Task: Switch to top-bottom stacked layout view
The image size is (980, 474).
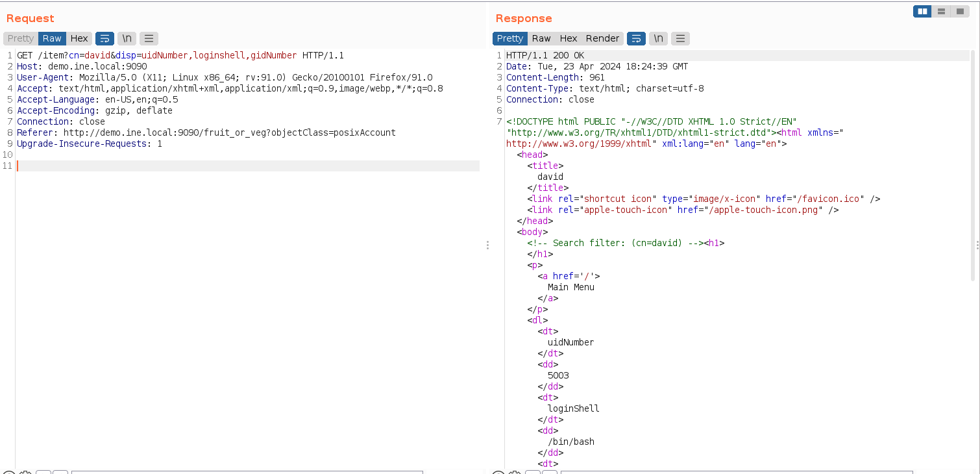Action: pos(941,11)
